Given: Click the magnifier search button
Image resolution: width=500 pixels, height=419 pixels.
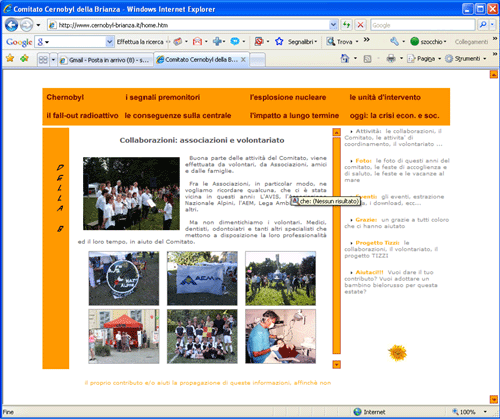Looking at the screenshot, I should click(483, 25).
